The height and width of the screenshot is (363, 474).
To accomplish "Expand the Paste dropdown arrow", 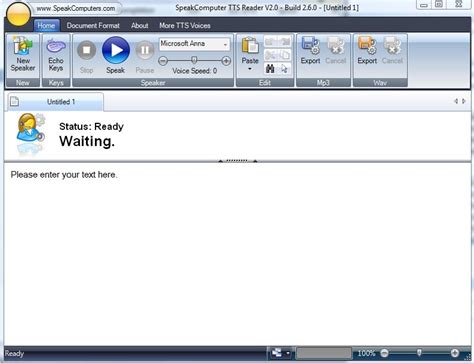I will 250,69.
